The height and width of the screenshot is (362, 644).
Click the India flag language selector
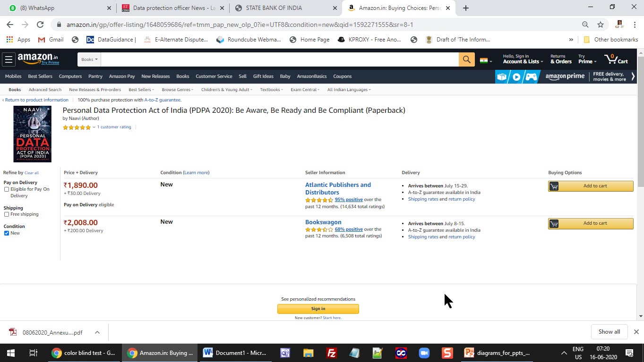[x=486, y=60]
